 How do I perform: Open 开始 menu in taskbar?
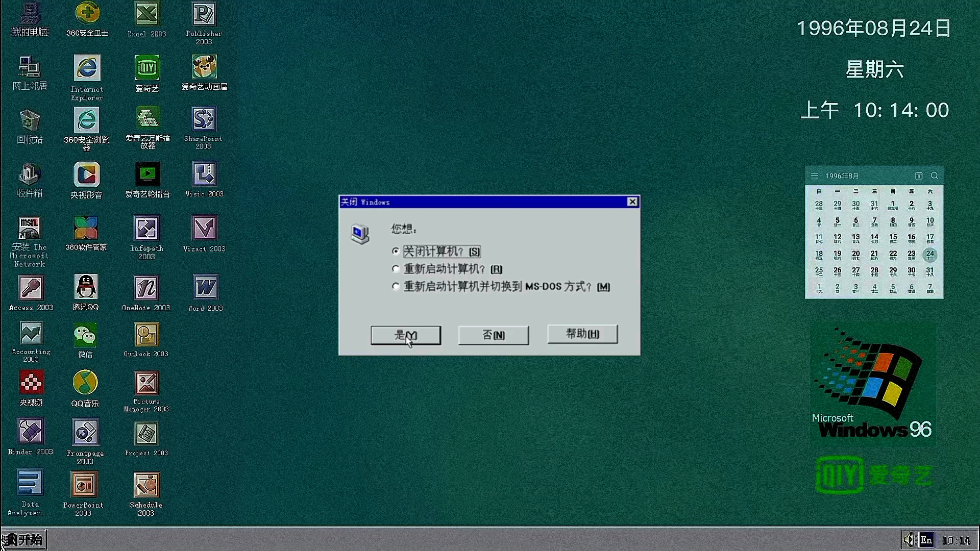tap(22, 539)
